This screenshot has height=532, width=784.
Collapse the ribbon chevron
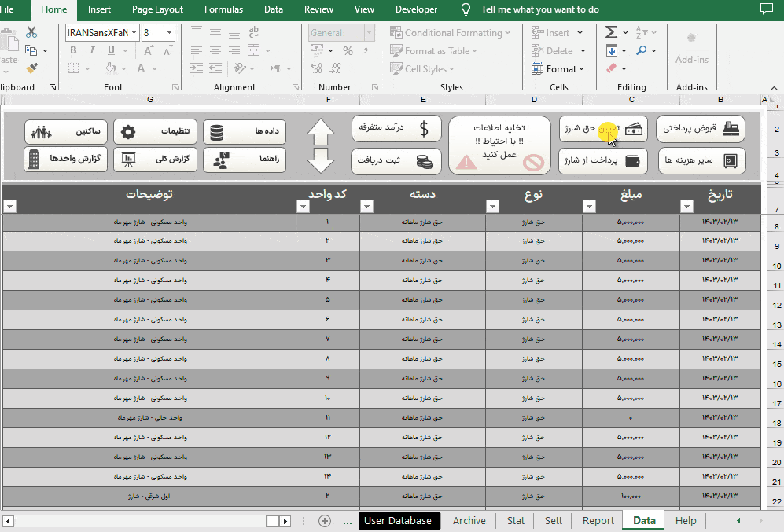(x=774, y=88)
